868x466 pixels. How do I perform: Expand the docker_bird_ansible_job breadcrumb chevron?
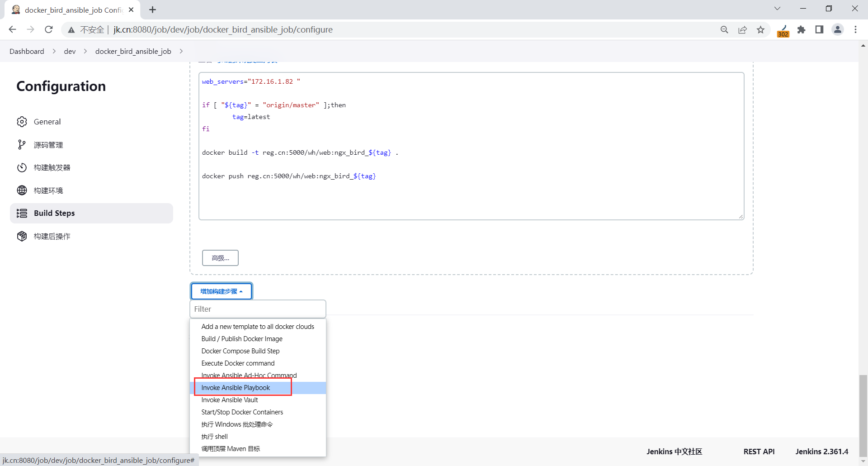click(181, 51)
